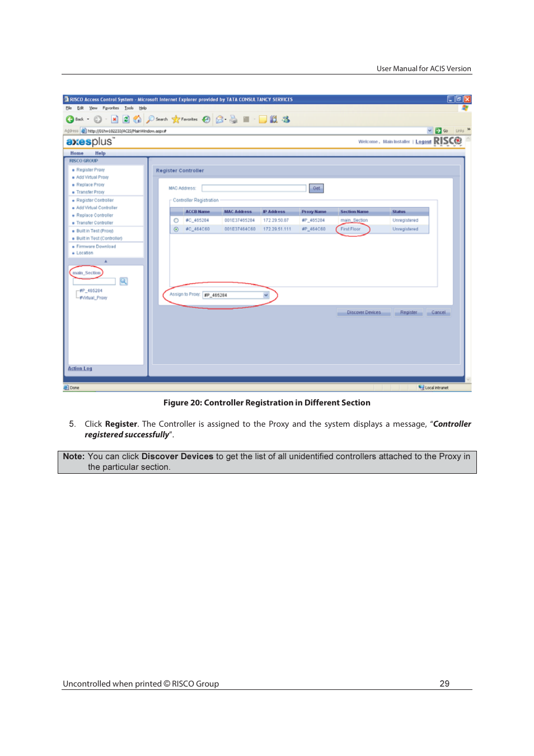
Task: Open Transfer Controller in sidebar
Action: (x=95, y=223)
